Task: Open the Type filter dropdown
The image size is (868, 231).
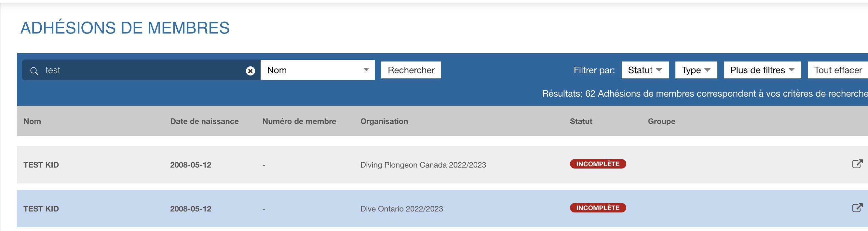Action: [696, 70]
